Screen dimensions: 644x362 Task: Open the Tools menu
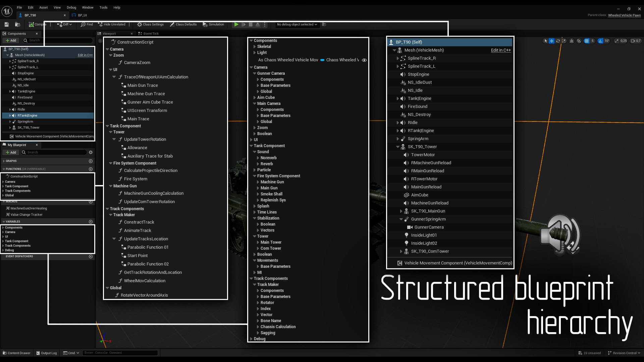pos(103,7)
